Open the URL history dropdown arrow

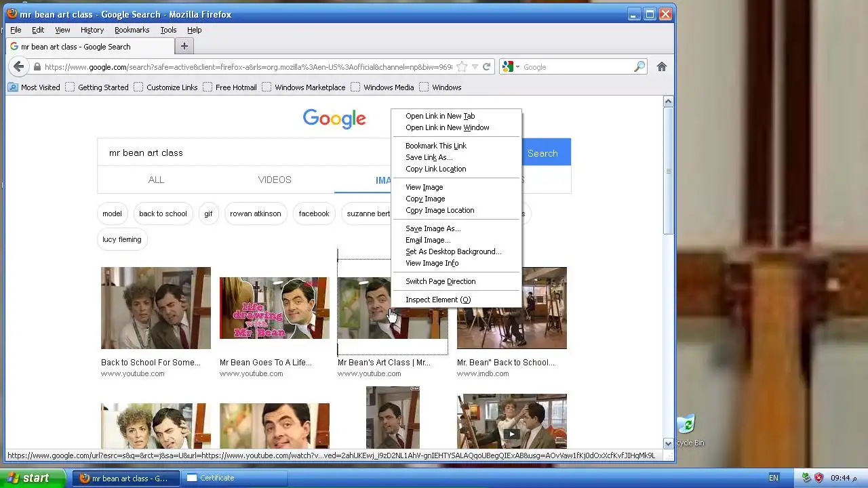(x=475, y=66)
